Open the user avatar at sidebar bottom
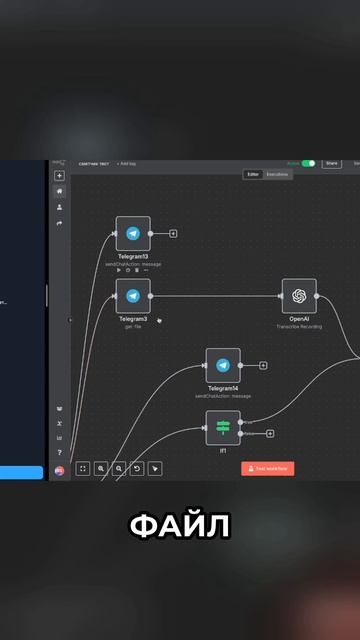Image resolution: width=360 pixels, height=640 pixels. [x=60, y=471]
